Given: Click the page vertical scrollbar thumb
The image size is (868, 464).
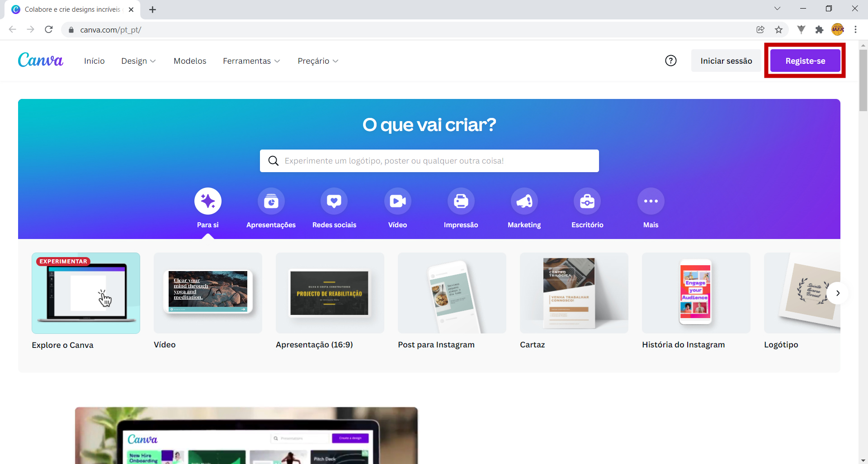Looking at the screenshot, I should pyautogui.click(x=863, y=80).
